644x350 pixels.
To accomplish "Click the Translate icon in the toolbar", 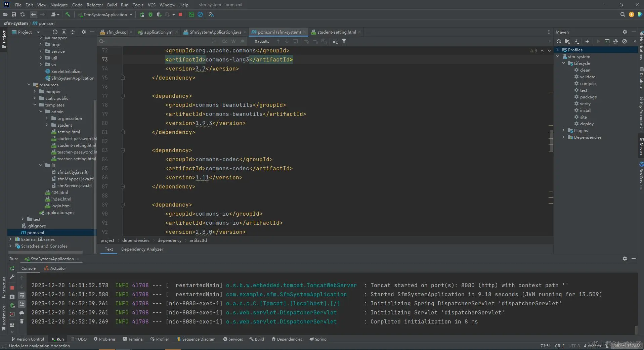I will 211,15.
